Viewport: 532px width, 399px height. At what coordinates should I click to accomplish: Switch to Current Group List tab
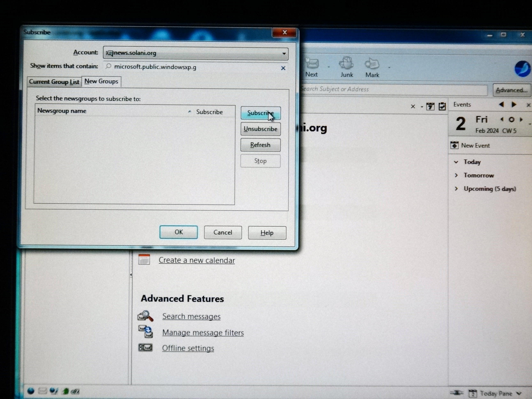(54, 82)
